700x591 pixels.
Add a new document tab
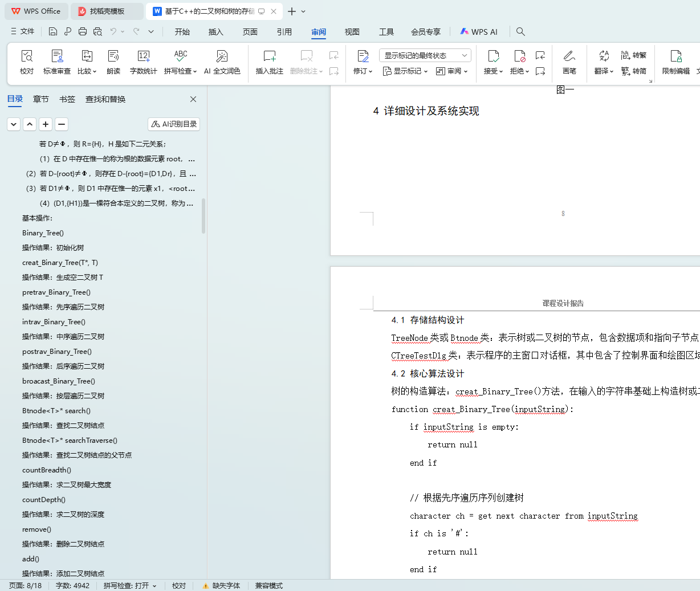point(292,11)
